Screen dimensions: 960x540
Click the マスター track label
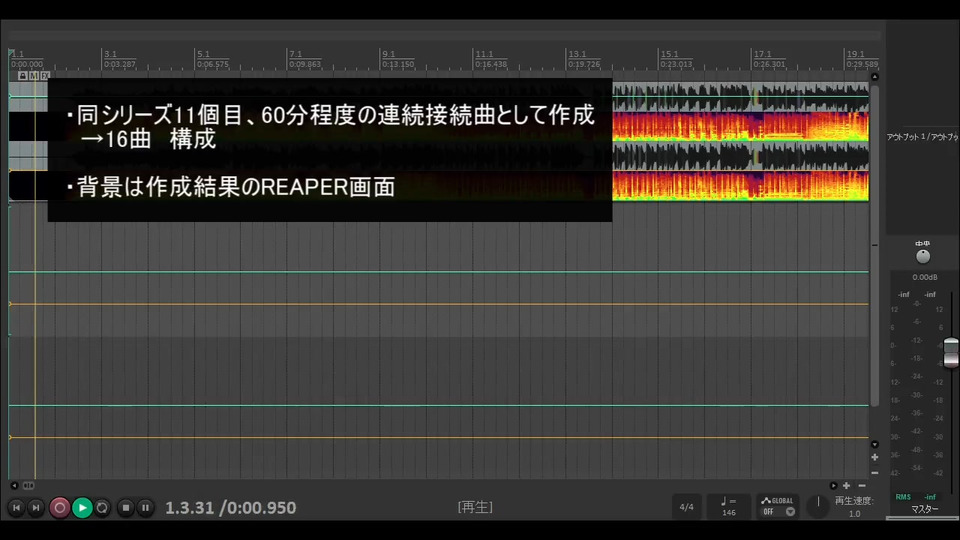[x=924, y=509]
